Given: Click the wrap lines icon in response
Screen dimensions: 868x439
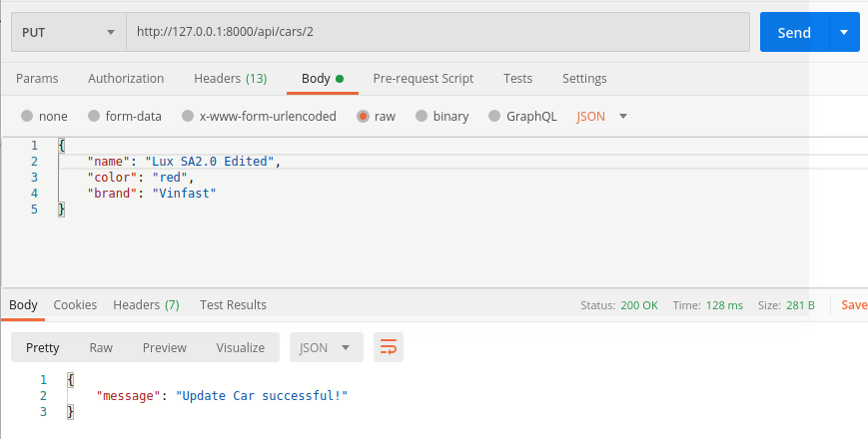Looking at the screenshot, I should click(389, 348).
